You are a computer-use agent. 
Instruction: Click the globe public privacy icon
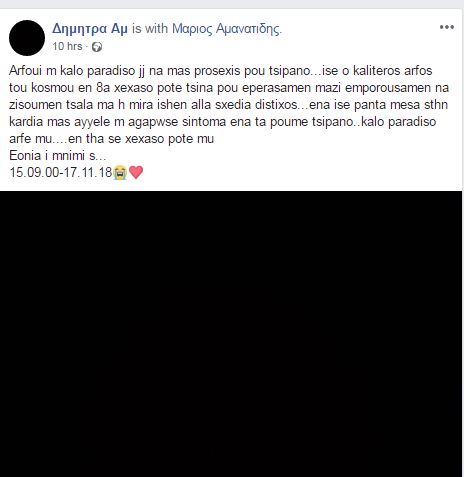click(x=97, y=47)
